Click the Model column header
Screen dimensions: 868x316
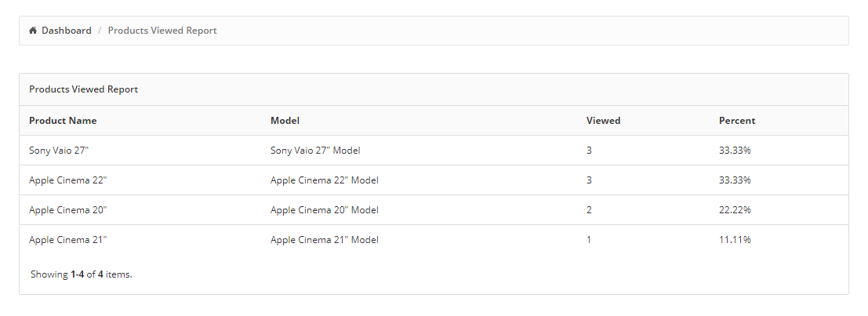[x=285, y=121]
